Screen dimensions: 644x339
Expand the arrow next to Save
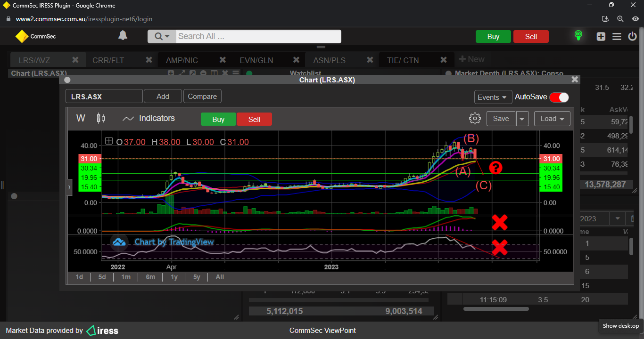[x=522, y=119]
